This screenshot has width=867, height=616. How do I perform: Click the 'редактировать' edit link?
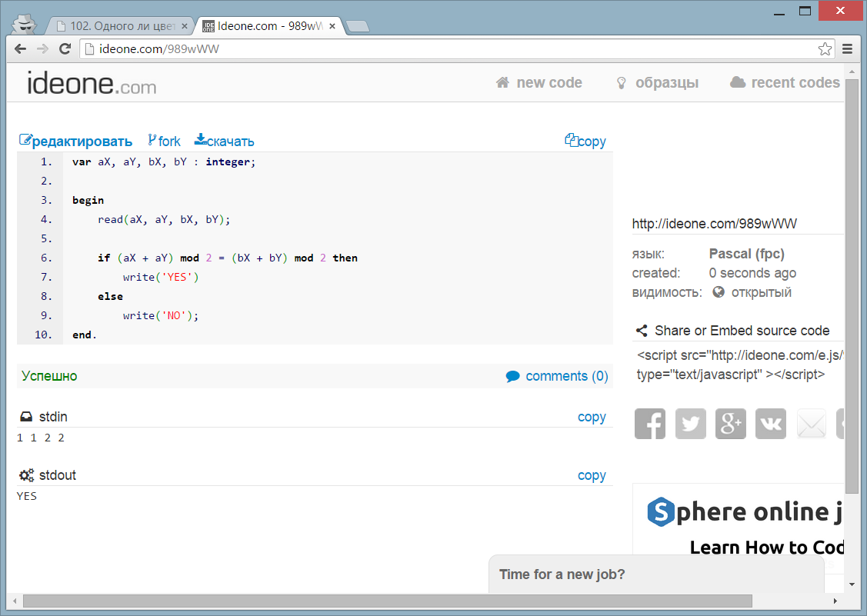[x=75, y=141]
